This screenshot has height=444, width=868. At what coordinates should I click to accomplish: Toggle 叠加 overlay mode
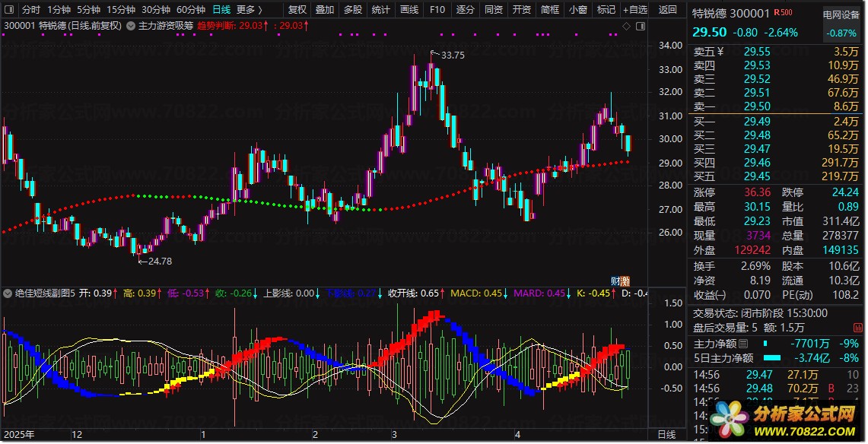(x=325, y=9)
